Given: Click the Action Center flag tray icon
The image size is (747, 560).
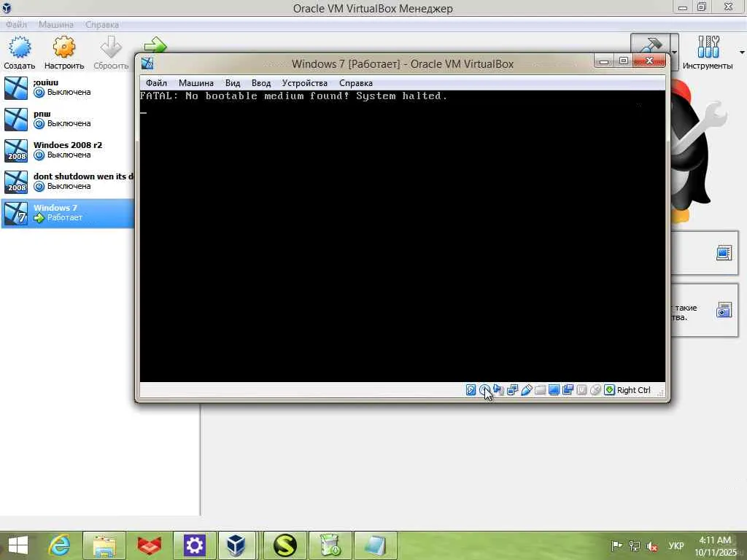Looking at the screenshot, I should coord(616,545).
